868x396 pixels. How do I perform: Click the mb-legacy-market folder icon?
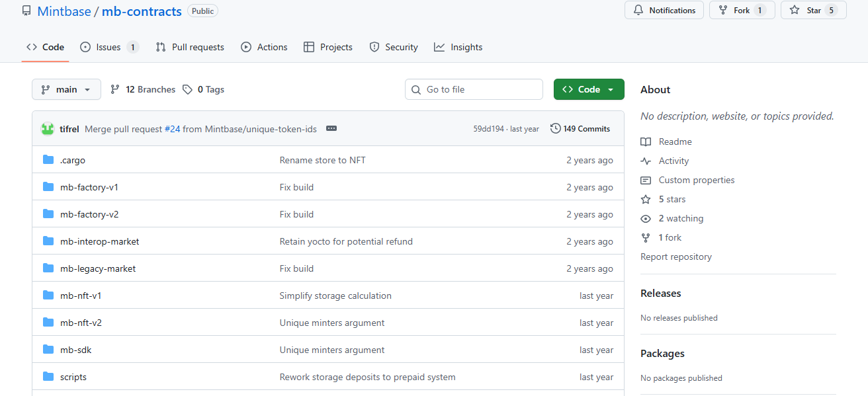tap(48, 268)
